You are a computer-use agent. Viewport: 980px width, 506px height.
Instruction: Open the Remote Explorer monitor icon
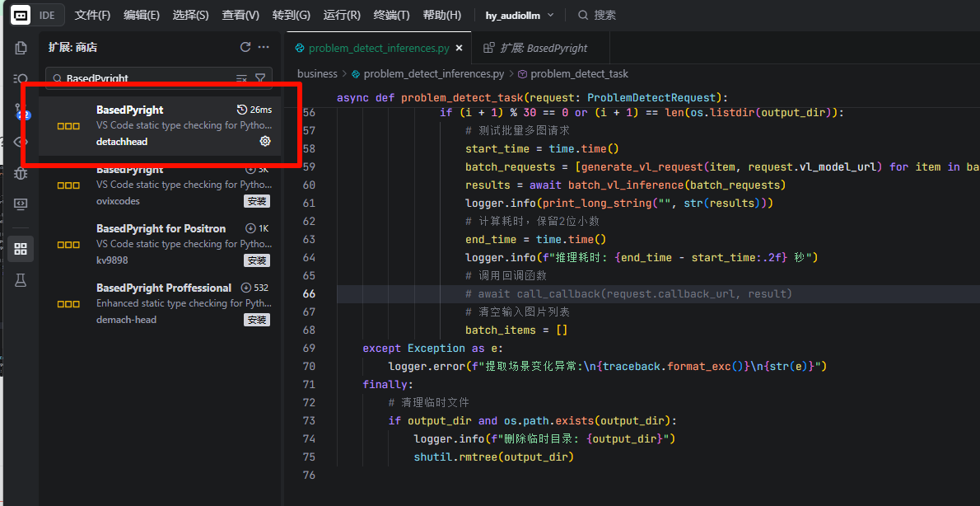(x=21, y=204)
